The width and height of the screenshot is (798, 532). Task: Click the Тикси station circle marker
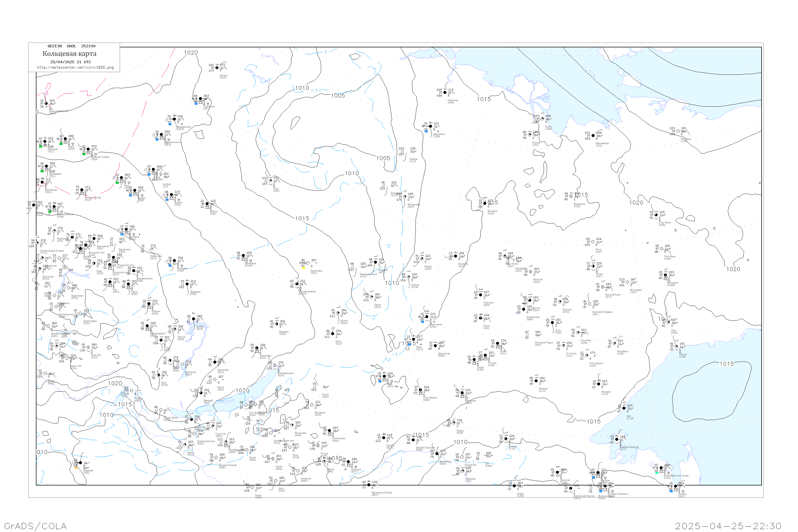[542, 119]
